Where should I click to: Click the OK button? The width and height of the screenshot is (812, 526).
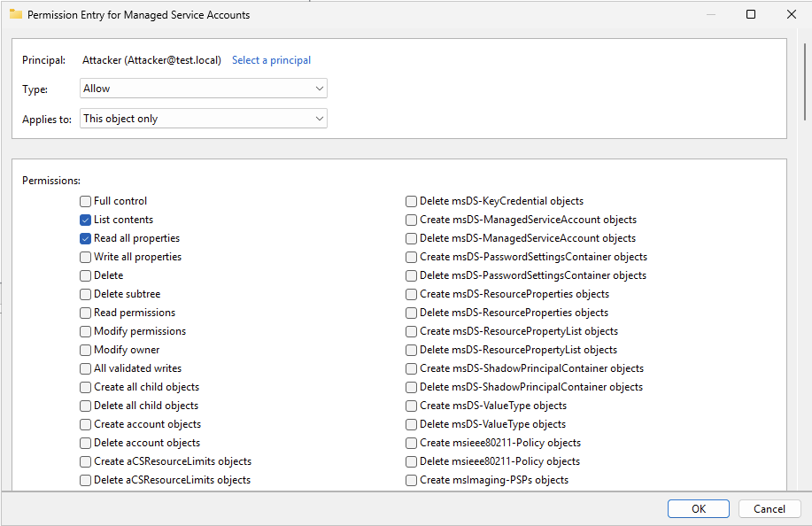(x=698, y=508)
